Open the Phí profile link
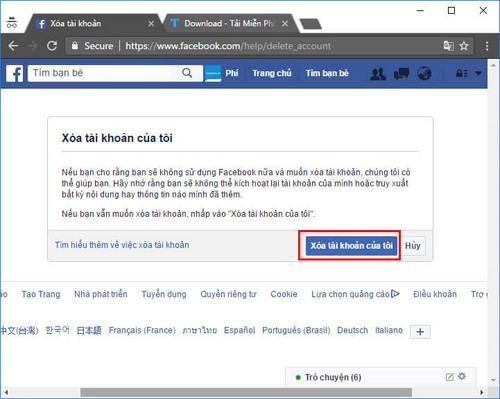Image resolution: width=500 pixels, height=399 pixels. click(x=232, y=73)
